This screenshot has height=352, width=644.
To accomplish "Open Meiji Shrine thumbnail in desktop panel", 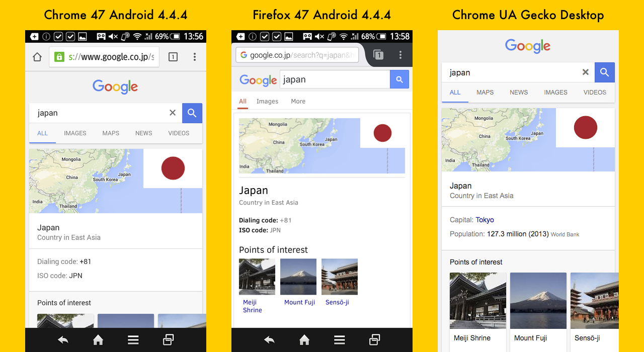I will (478, 301).
